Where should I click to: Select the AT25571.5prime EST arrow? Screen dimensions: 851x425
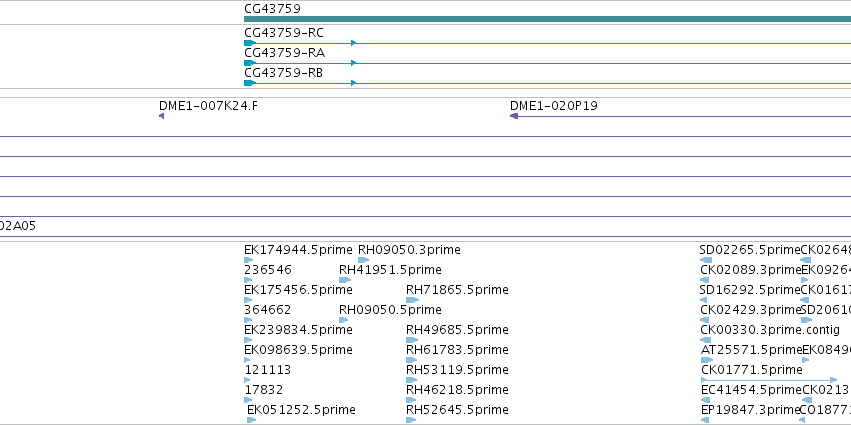tap(707, 360)
